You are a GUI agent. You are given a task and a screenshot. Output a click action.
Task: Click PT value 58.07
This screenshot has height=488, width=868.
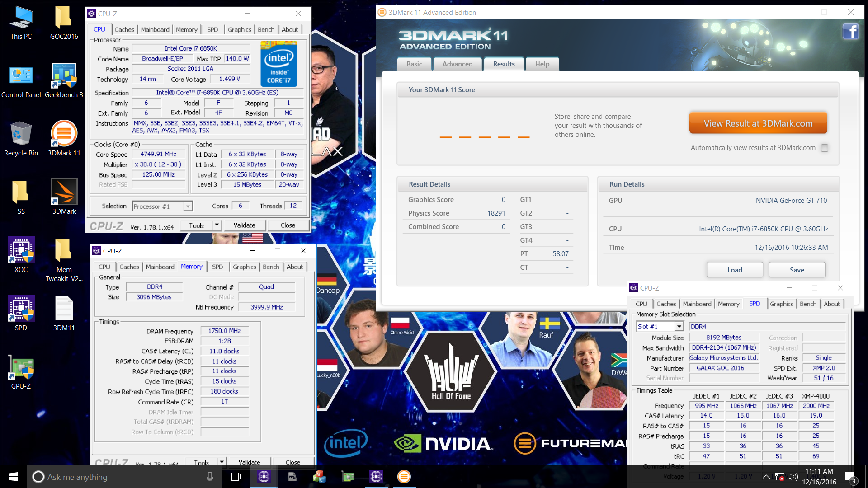pos(561,253)
